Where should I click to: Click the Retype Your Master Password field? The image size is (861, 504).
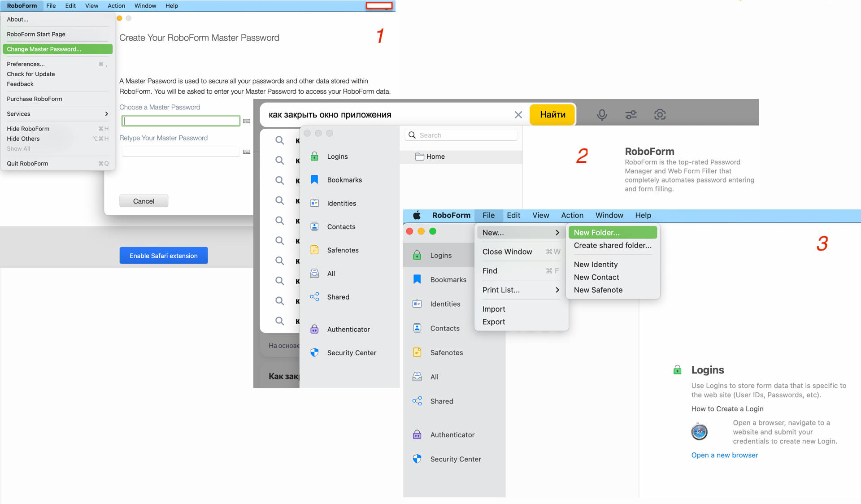point(181,152)
